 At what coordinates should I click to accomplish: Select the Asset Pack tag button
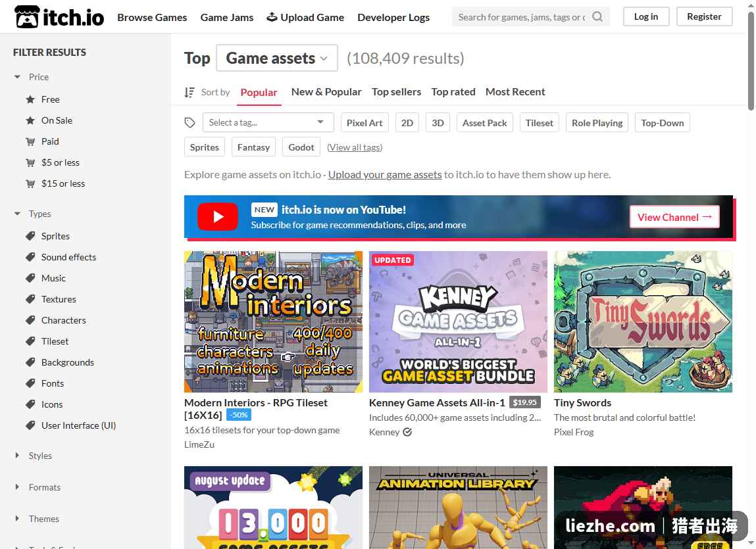point(484,122)
